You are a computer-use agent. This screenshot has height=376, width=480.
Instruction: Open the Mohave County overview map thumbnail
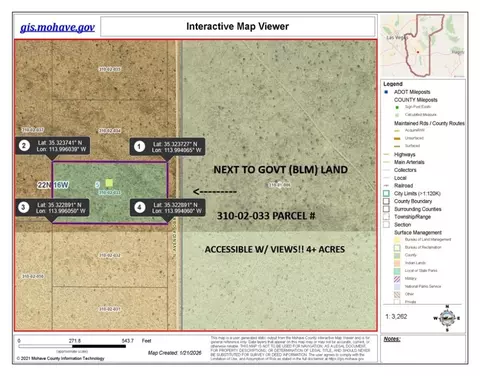click(x=423, y=46)
